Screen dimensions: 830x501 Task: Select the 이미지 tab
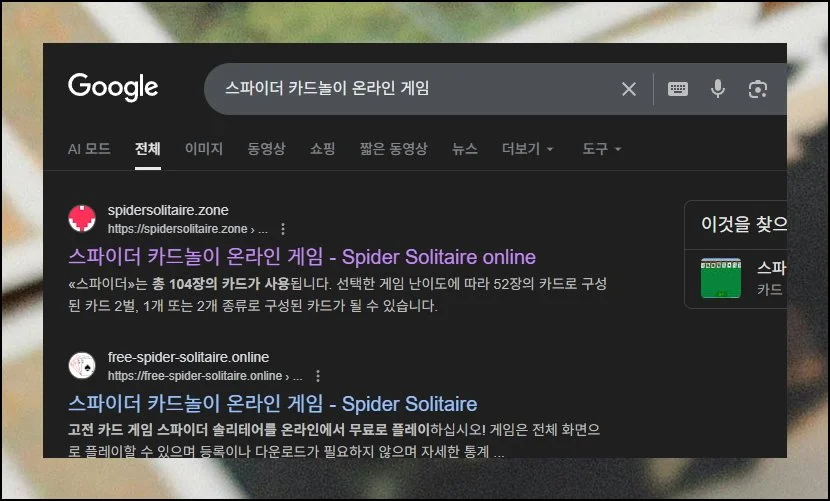pyautogui.click(x=204, y=149)
